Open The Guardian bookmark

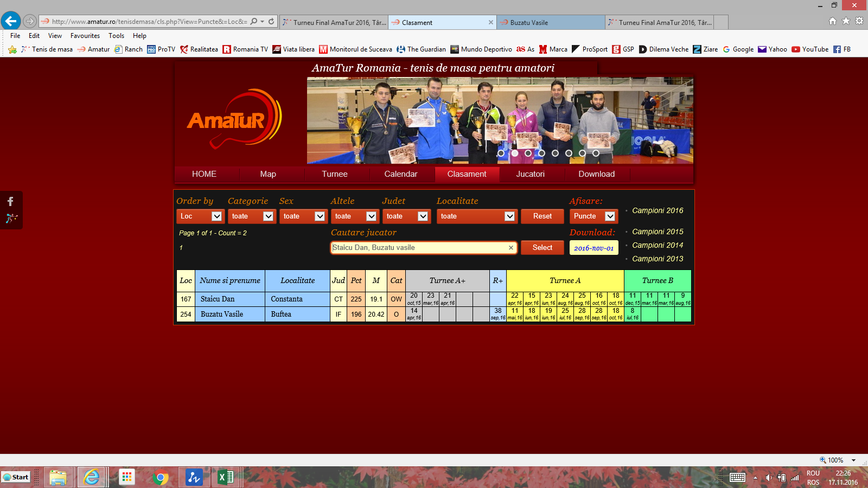[x=421, y=49]
